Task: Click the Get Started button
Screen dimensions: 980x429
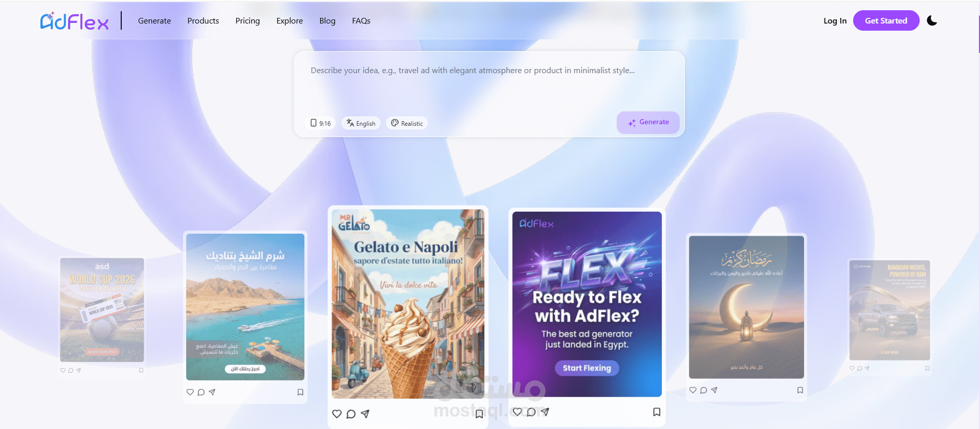Action: 886,20
